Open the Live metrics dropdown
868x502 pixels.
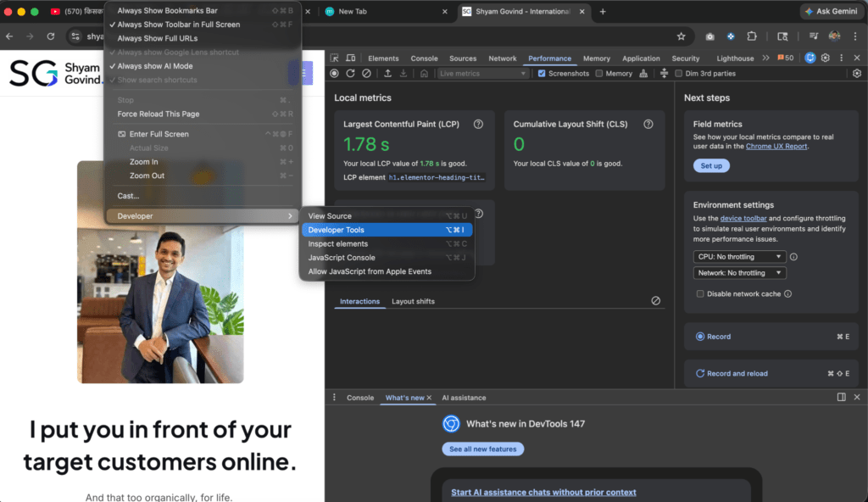[x=482, y=73]
